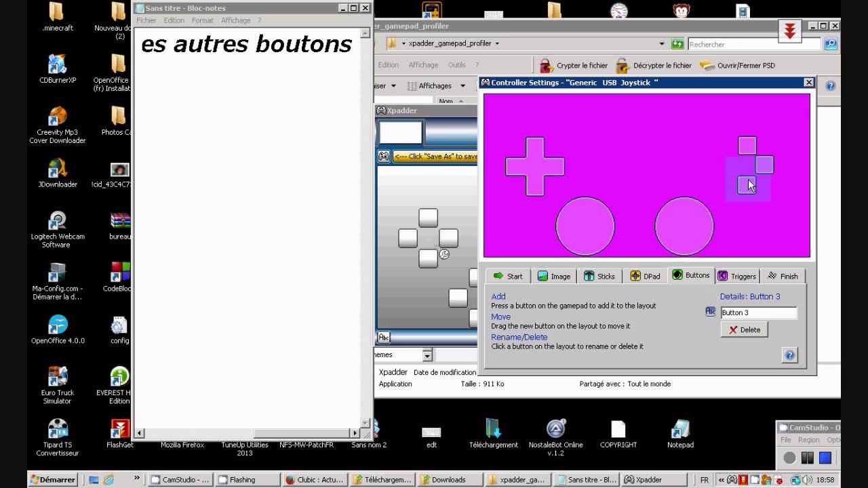Click the Abc rename icon beside Button 3 field
This screenshot has height=488, width=868.
(x=710, y=312)
